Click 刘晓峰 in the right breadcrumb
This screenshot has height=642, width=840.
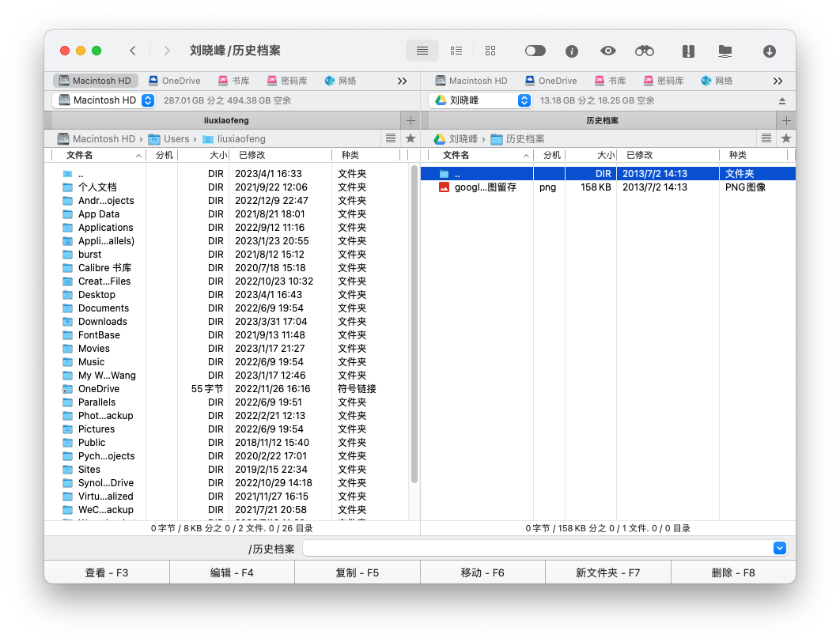pos(456,139)
